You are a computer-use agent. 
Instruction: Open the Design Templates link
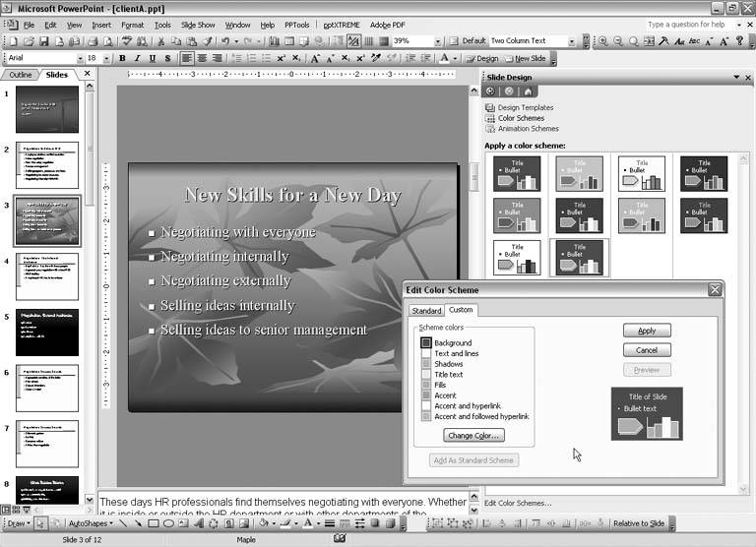point(525,107)
